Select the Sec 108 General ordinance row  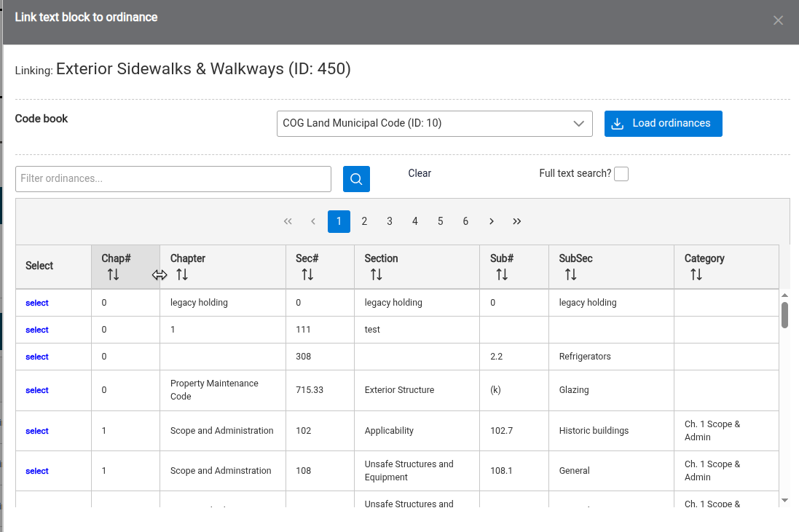[36, 472]
